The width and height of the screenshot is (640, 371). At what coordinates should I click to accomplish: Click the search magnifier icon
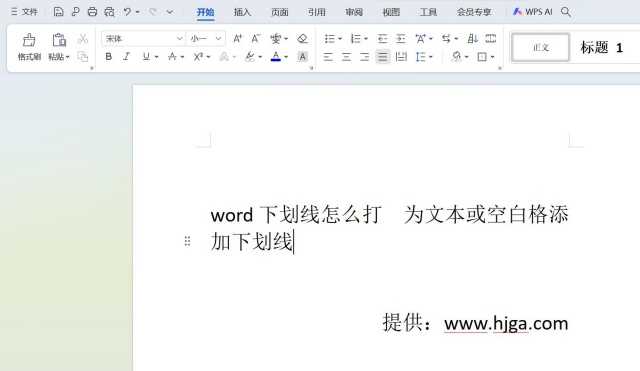point(566,12)
